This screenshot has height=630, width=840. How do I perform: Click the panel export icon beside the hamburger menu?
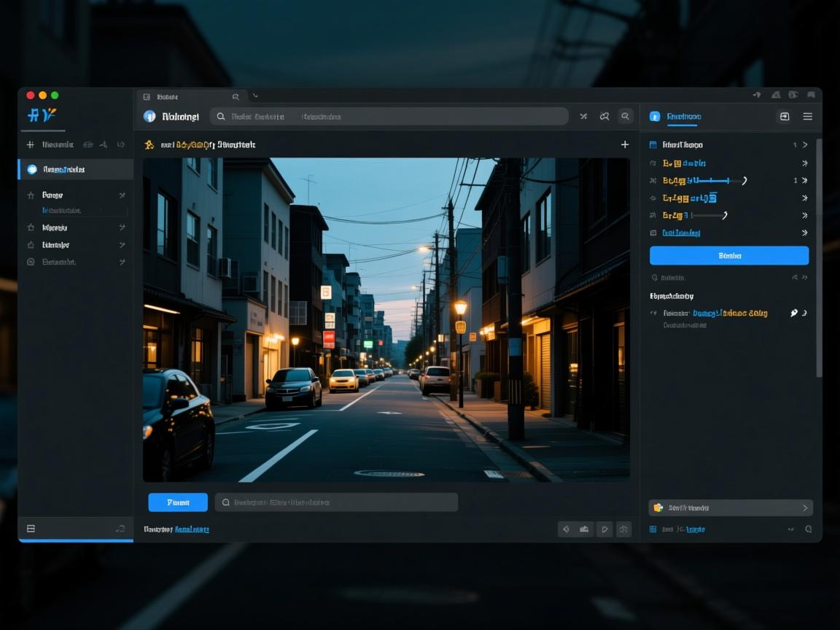[785, 117]
